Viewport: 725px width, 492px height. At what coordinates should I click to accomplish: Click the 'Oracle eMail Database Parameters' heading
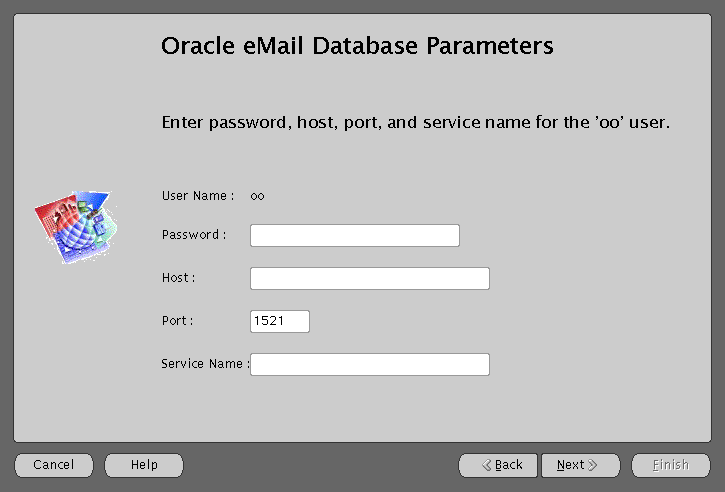pyautogui.click(x=357, y=46)
